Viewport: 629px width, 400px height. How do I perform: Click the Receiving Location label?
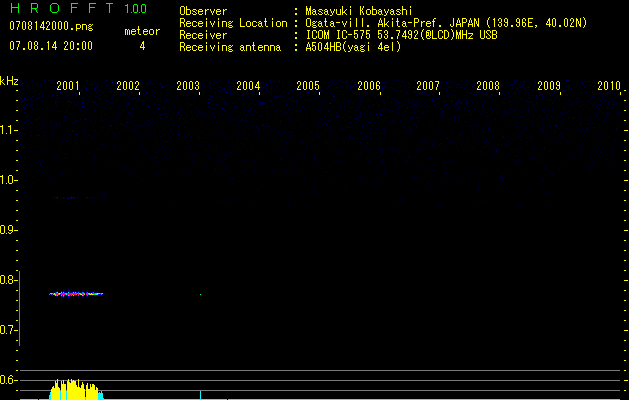(233, 23)
